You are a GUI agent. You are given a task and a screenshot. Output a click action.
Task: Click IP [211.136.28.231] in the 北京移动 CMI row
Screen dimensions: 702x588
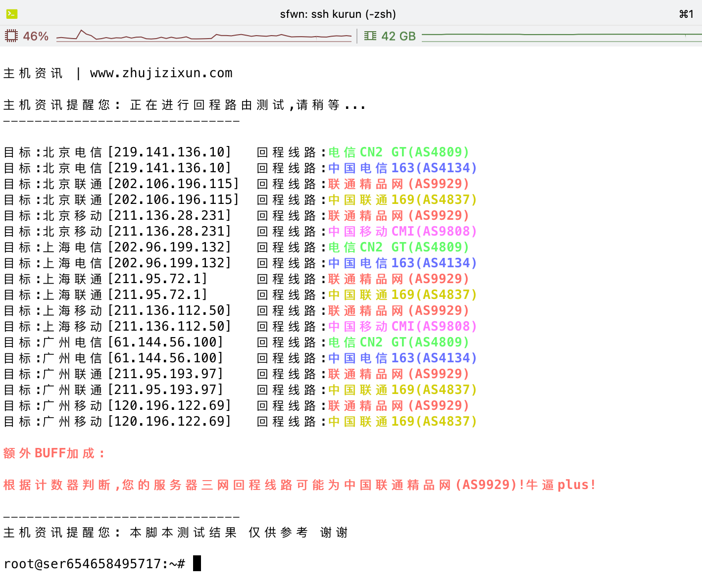[169, 231]
